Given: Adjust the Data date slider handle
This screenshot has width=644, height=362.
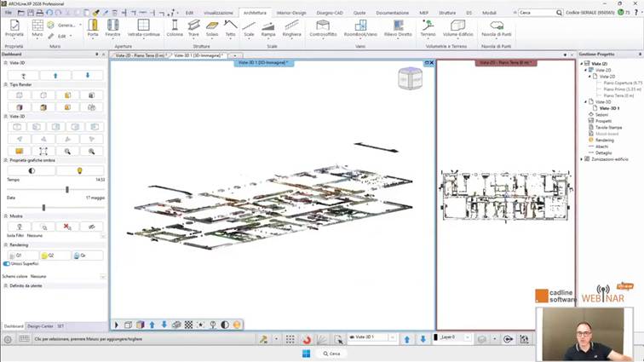Looking at the screenshot, I should coord(43,208).
